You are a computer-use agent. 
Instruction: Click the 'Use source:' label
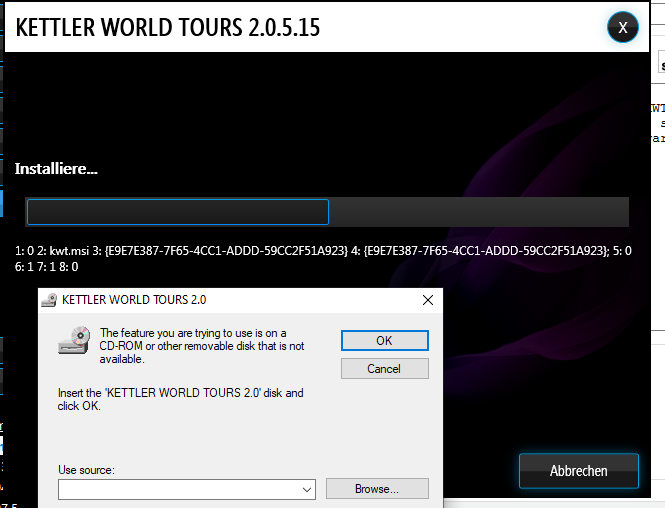(x=87, y=470)
